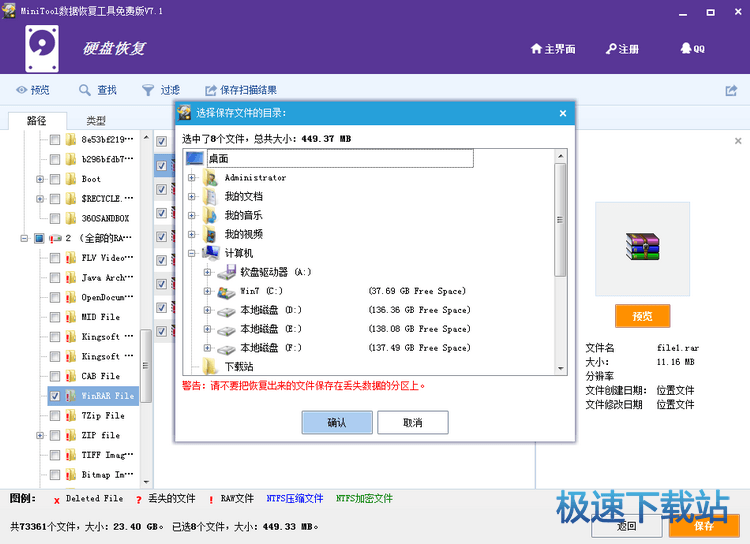Viewport: 750px width, 544px height.
Task: Collapse the 计算机 node in dialog
Action: coord(191,253)
